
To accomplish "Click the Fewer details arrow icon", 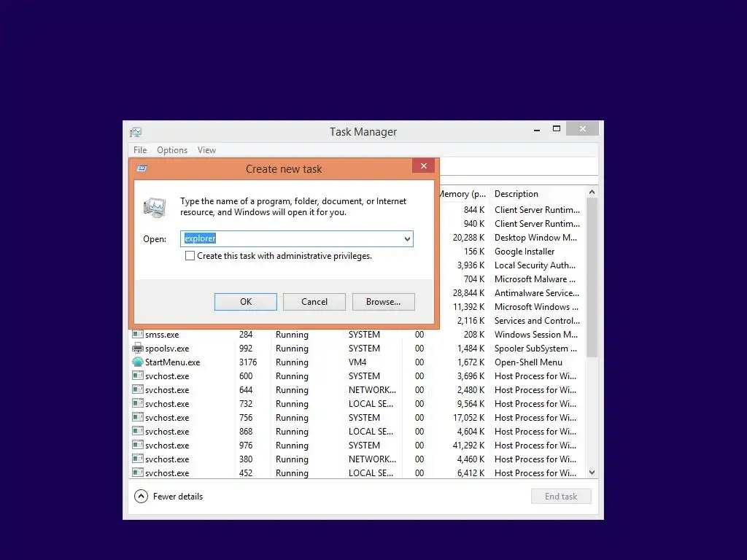I will (141, 496).
